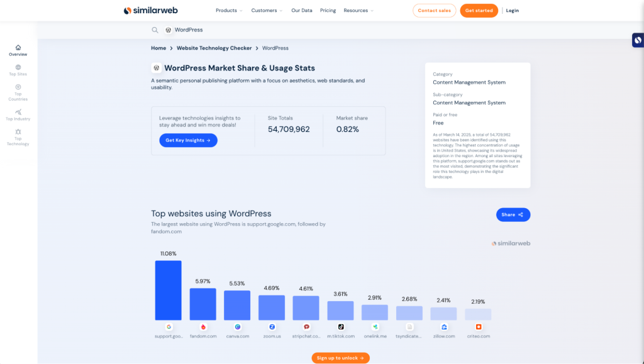Click the Share button above the chart
This screenshot has width=644, height=364.
pyautogui.click(x=513, y=214)
